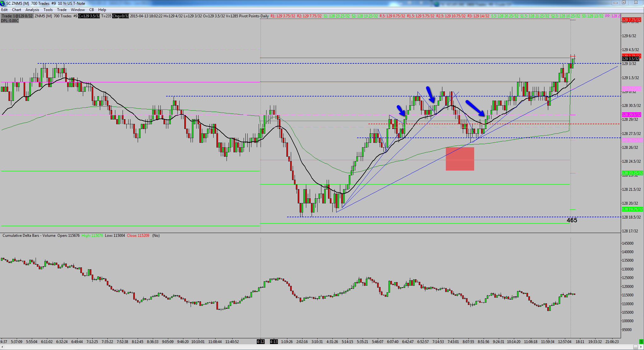Click the 128 17/32 price axis label
644x350 pixels.
coord(630,231)
